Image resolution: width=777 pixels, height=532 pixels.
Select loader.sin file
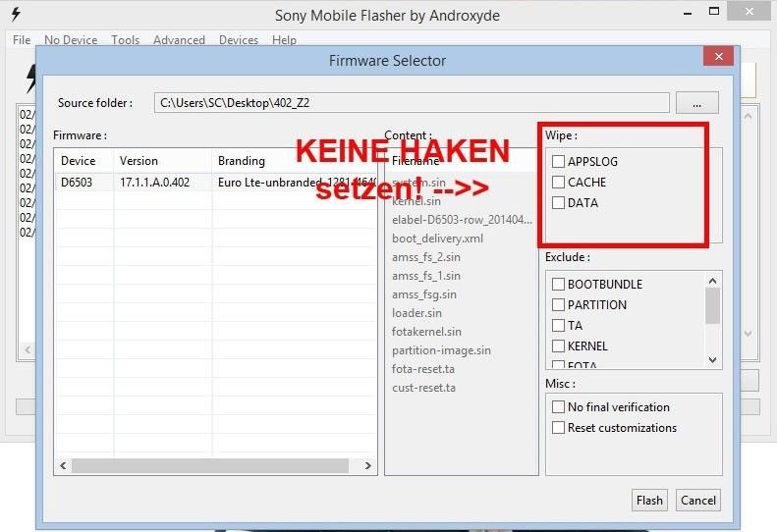click(x=416, y=313)
